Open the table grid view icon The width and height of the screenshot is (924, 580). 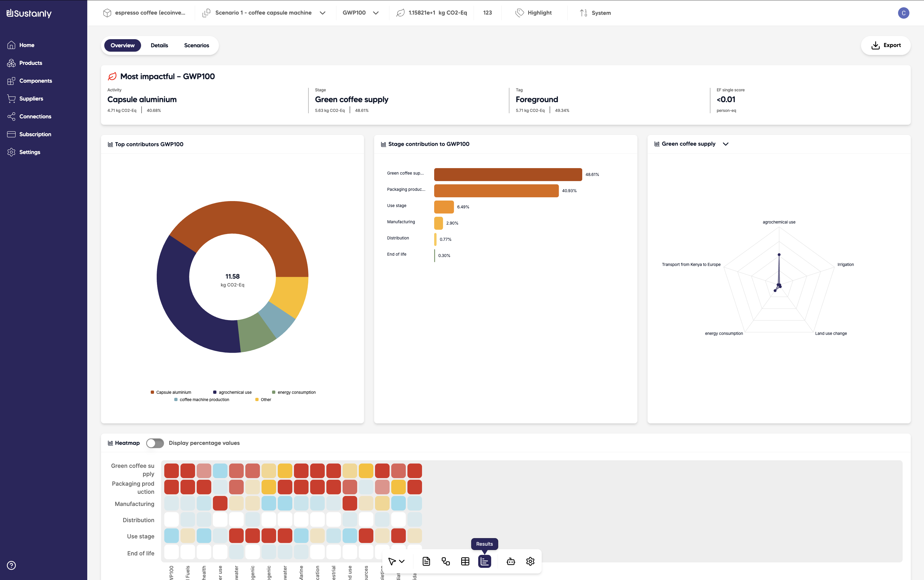[x=465, y=561]
